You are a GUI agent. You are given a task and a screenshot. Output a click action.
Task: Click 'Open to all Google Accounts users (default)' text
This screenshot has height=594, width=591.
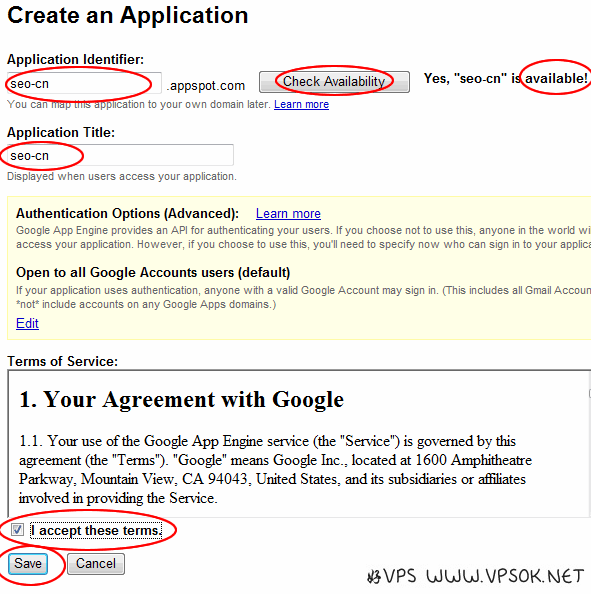[153, 272]
